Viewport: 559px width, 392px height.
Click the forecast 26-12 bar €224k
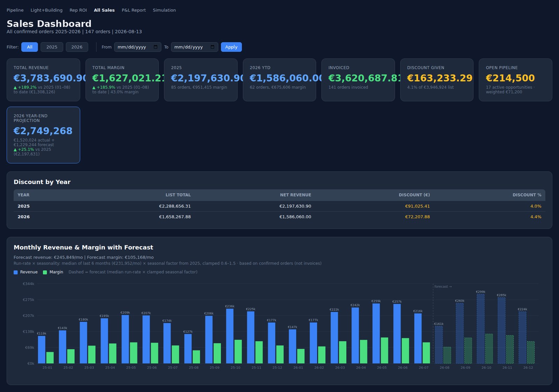pos(522,338)
